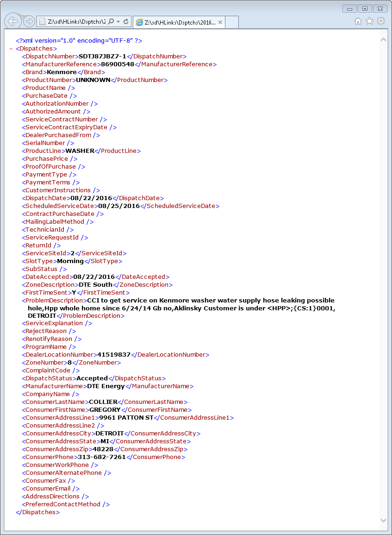Close the current XML tab
Viewport: 392px width, 535px height.
click(x=220, y=22)
